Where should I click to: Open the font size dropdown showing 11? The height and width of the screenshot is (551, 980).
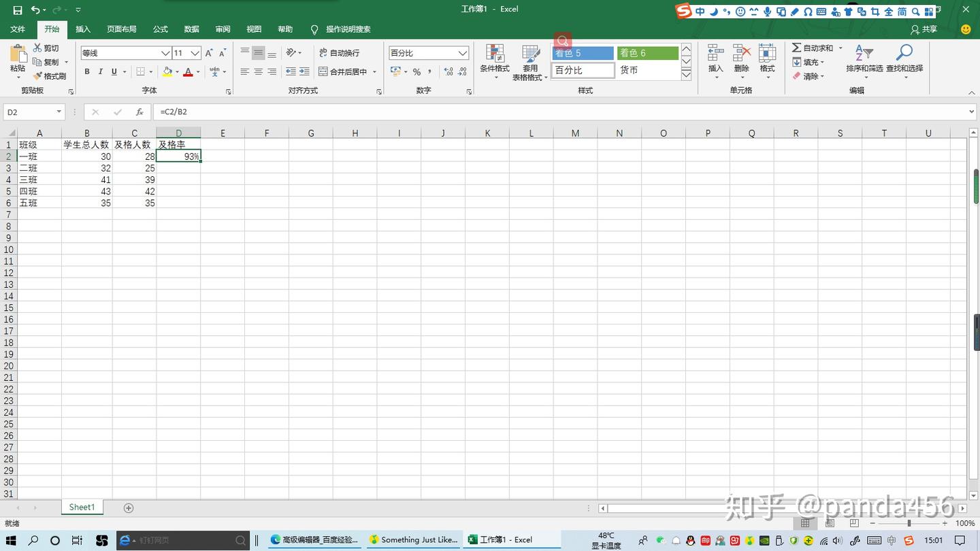[x=195, y=53]
